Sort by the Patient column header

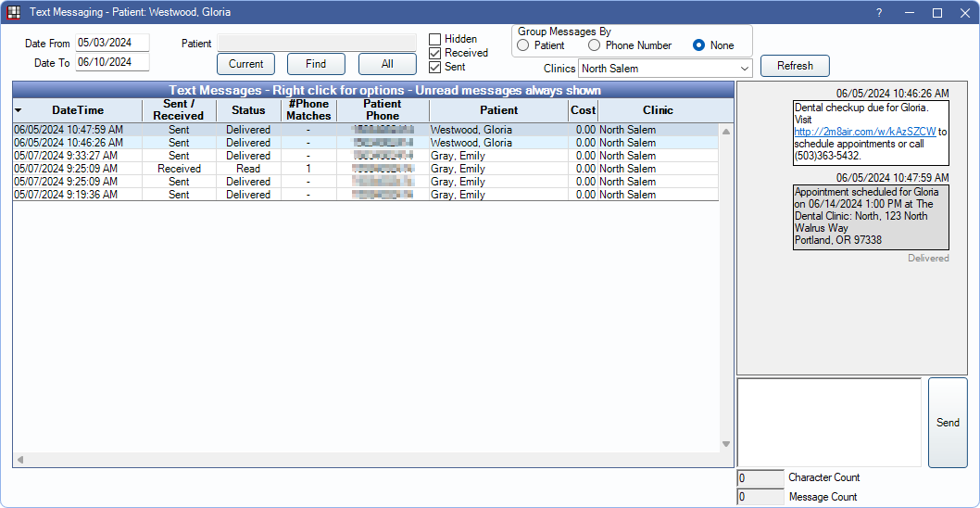498,110
